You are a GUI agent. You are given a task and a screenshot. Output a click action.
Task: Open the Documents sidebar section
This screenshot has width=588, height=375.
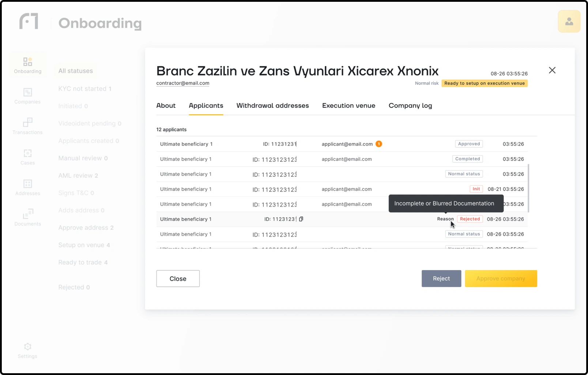[28, 218]
